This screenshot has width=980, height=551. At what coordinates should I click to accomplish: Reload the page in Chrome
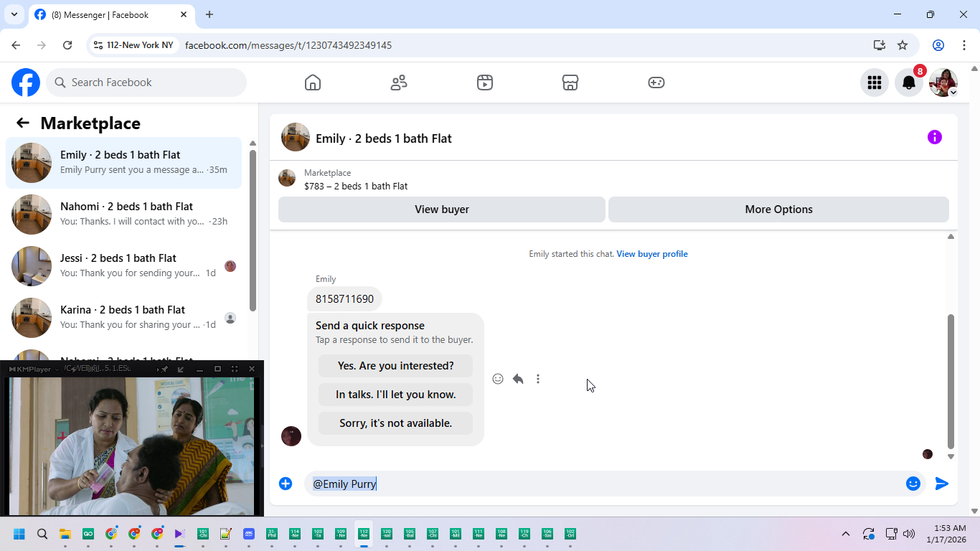[67, 45]
